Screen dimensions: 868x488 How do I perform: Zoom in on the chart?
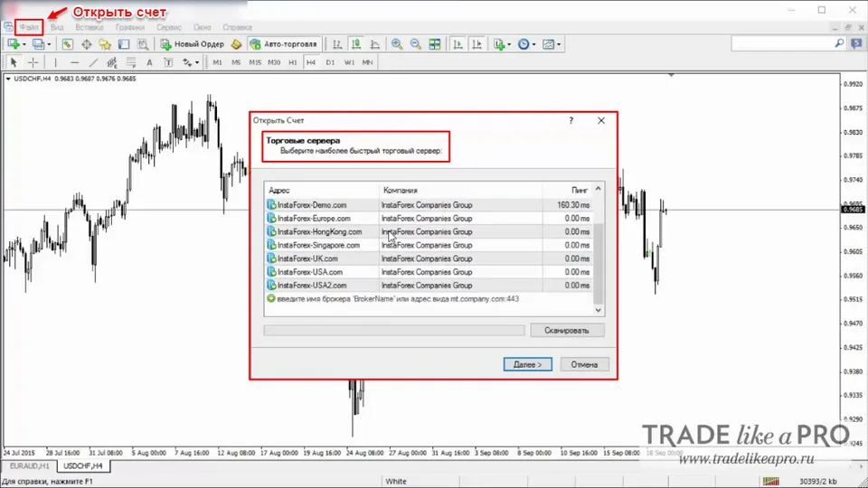(x=397, y=44)
